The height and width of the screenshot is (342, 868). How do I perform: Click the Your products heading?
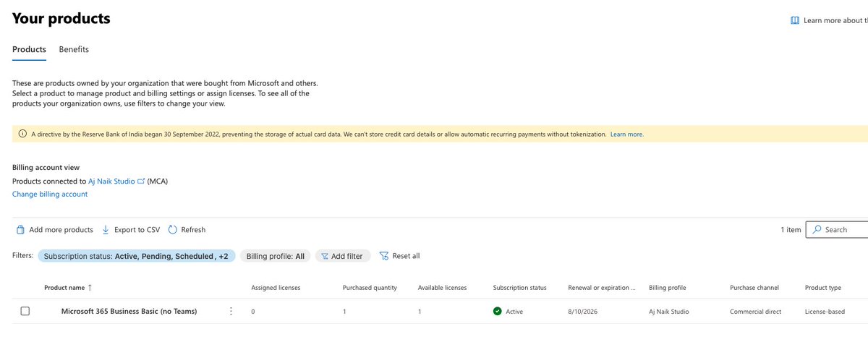(61, 19)
